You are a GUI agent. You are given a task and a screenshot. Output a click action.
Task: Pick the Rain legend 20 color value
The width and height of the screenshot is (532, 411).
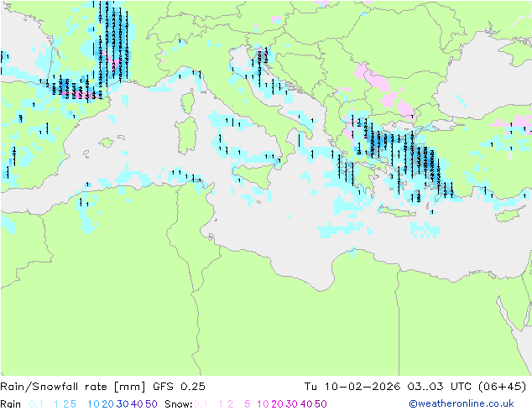(107, 404)
